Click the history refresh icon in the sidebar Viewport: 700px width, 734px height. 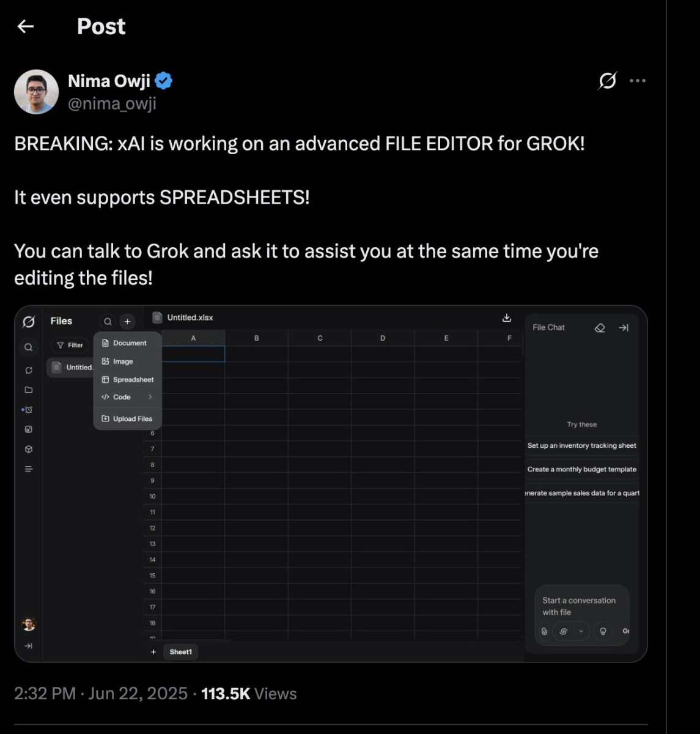(28, 369)
